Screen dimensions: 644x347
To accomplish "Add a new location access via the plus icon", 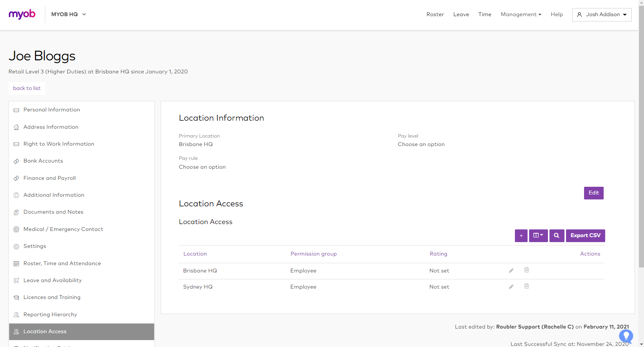I will click(x=521, y=236).
